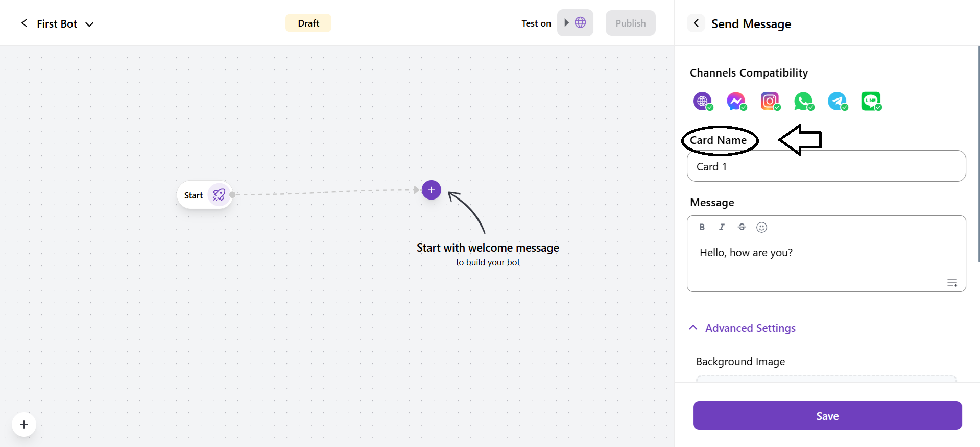980x447 pixels.
Task: Click the Messenger channel icon
Action: [736, 101]
